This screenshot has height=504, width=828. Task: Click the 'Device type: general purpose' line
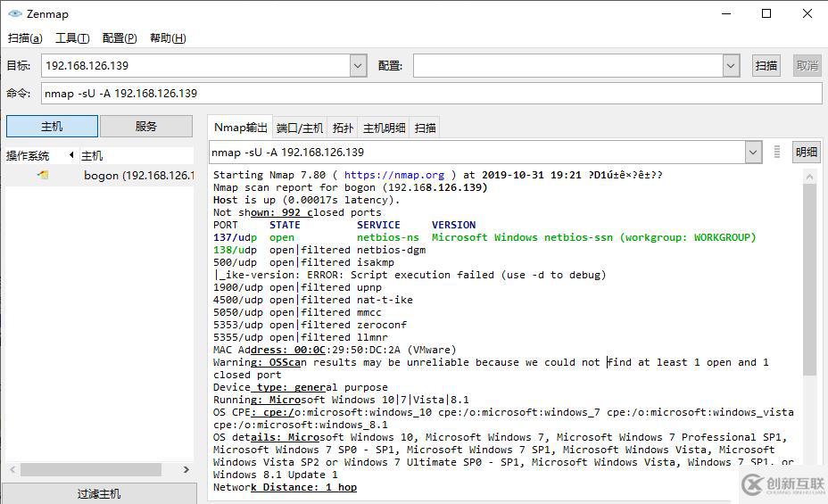(300, 387)
